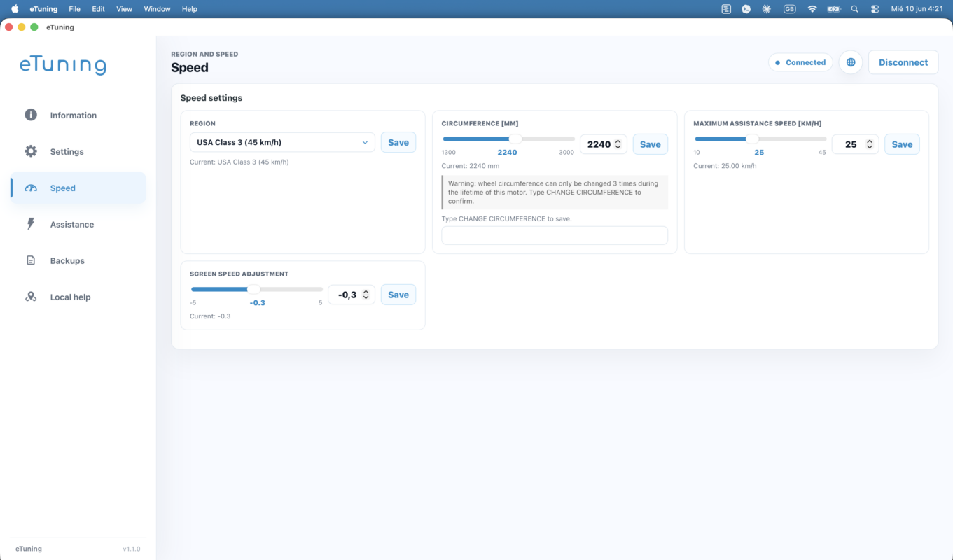Save the Region setting
The width and height of the screenshot is (953, 560).
coord(398,142)
